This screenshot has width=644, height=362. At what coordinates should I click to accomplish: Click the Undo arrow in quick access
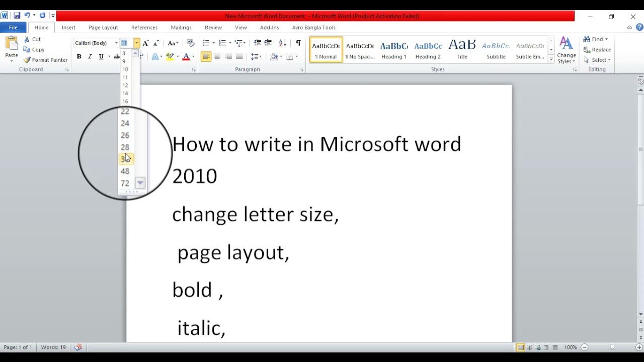point(28,16)
